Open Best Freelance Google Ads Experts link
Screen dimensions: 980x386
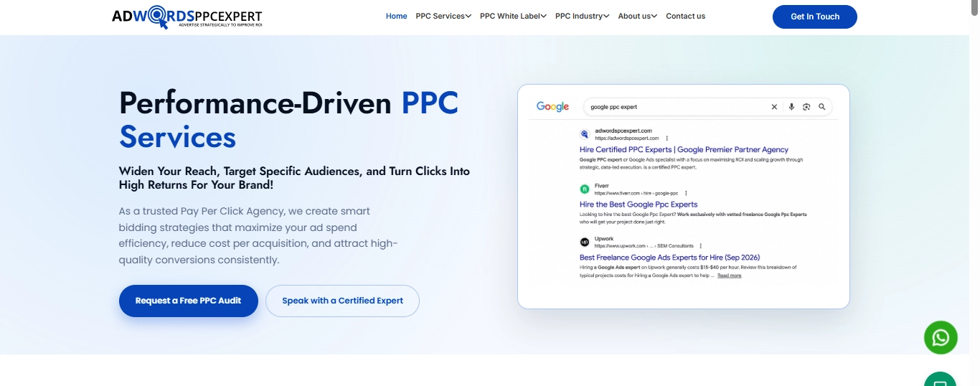point(669,257)
